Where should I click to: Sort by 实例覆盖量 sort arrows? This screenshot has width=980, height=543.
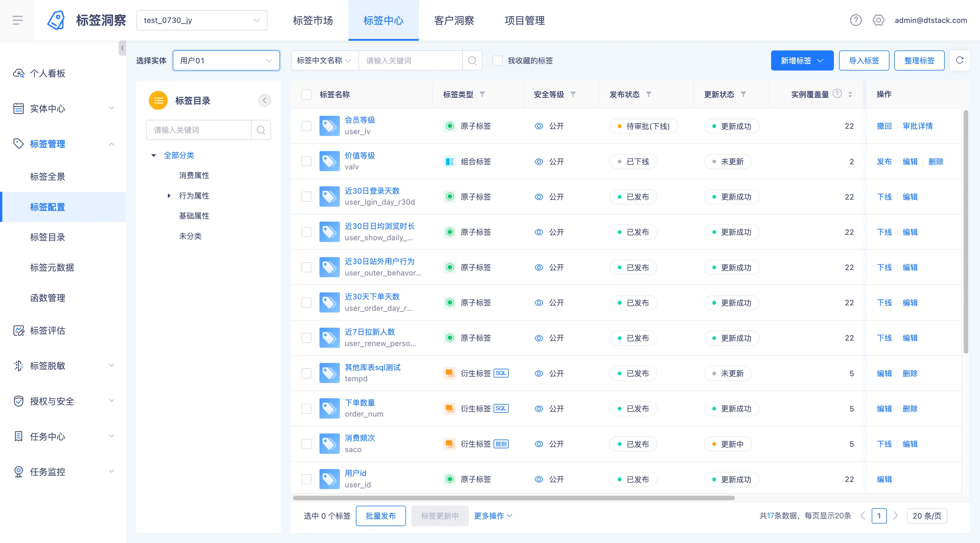pyautogui.click(x=850, y=94)
